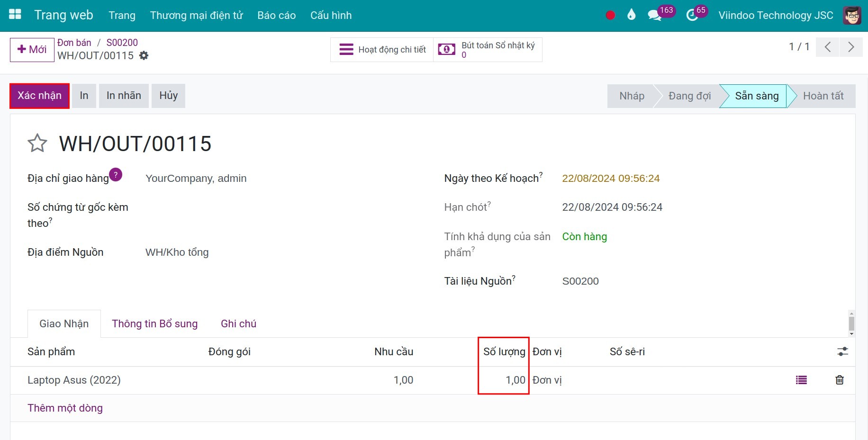868x440 pixels.
Task: Open Bút toán Sổ nhật ký button
Action: 488,50
